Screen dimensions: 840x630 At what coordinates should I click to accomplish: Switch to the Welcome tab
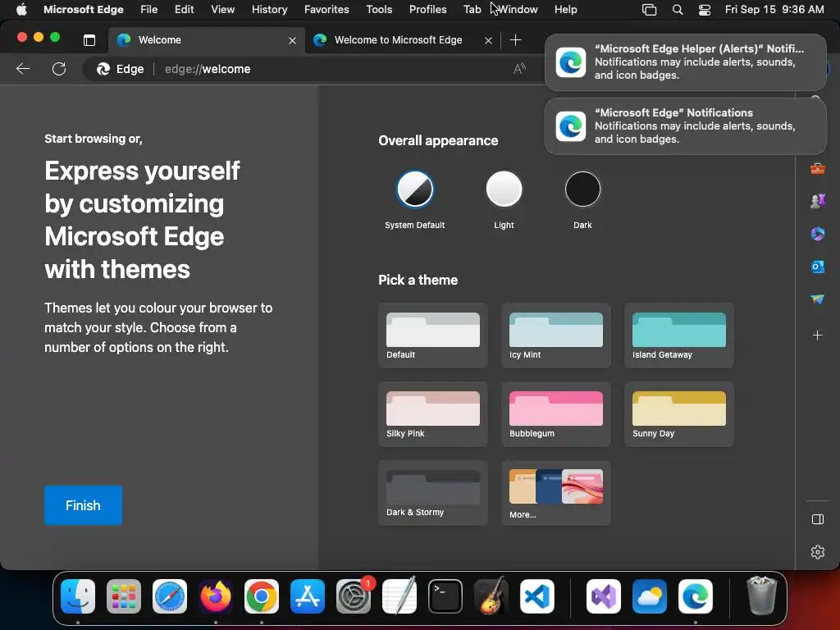206,40
